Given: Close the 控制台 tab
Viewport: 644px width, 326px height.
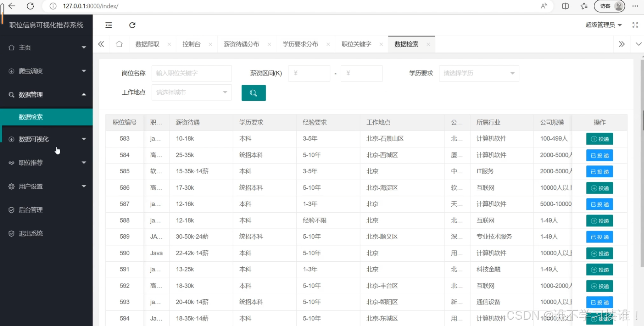Looking at the screenshot, I should coord(210,44).
